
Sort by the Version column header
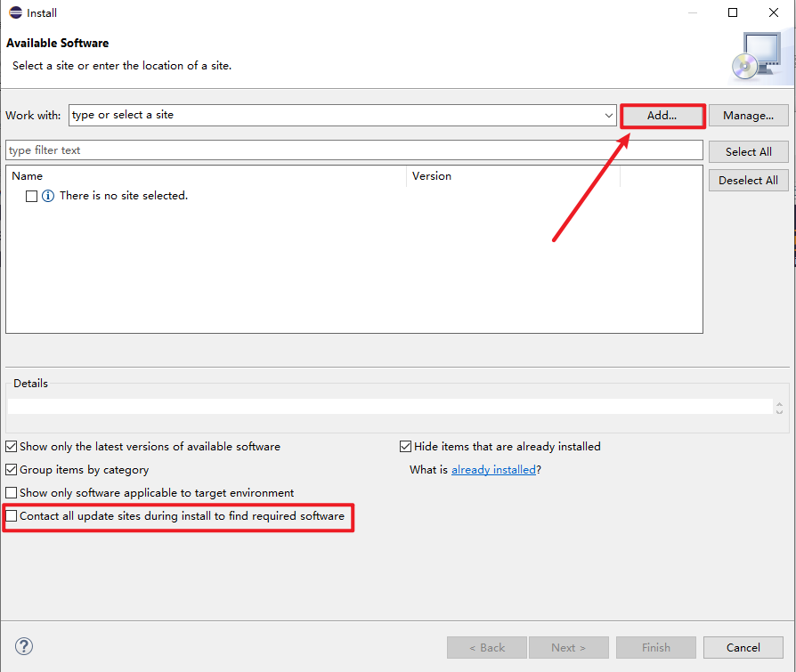(x=512, y=176)
